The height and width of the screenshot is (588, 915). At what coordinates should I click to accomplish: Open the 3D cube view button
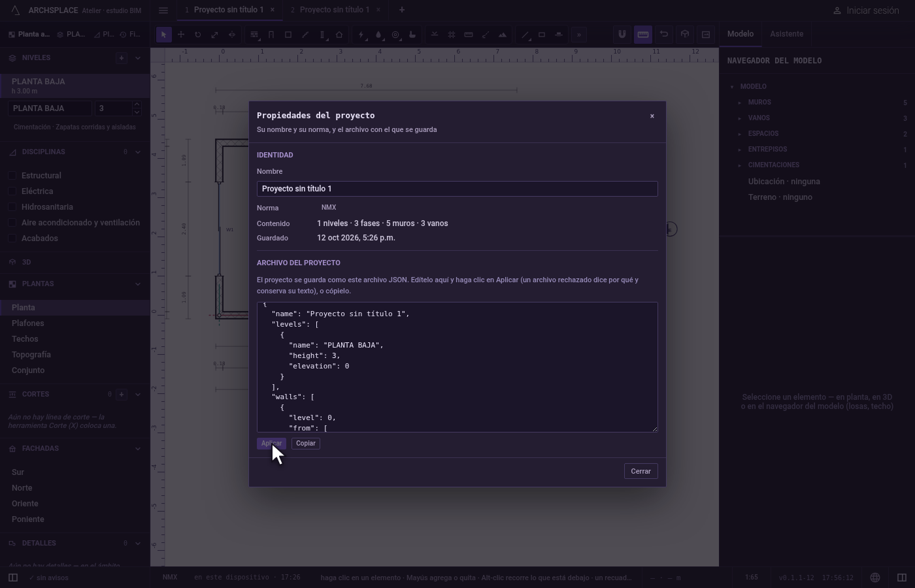(685, 35)
